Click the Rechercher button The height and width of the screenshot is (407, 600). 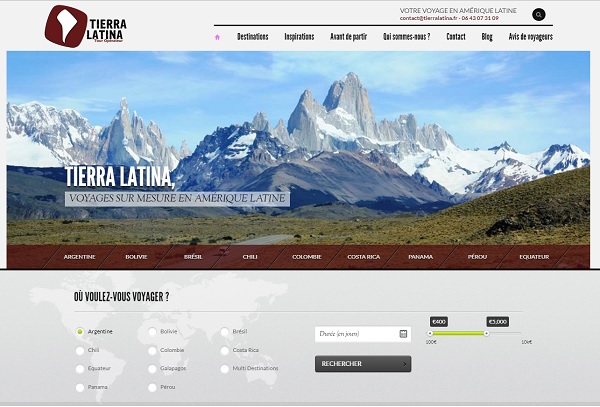pos(362,364)
